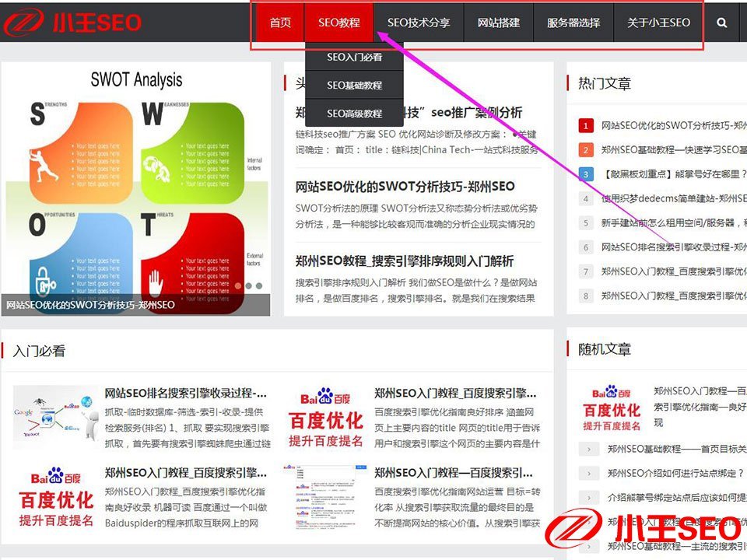The image size is (747, 560).
Task: Select the third carousel dot
Action: pyautogui.click(x=258, y=285)
